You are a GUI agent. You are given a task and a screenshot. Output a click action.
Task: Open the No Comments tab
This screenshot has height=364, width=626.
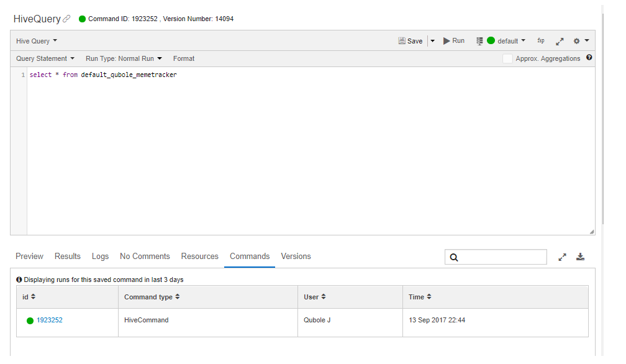(x=145, y=257)
